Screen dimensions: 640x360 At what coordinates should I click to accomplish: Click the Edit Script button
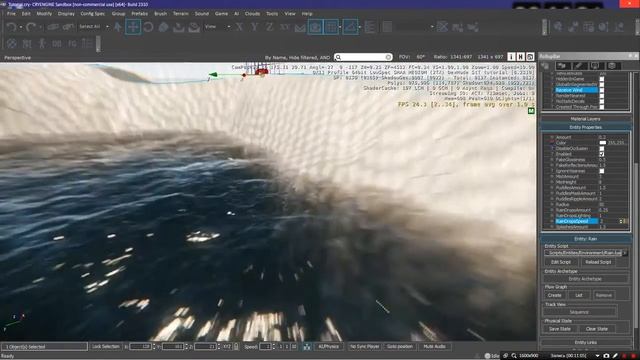[561, 262]
